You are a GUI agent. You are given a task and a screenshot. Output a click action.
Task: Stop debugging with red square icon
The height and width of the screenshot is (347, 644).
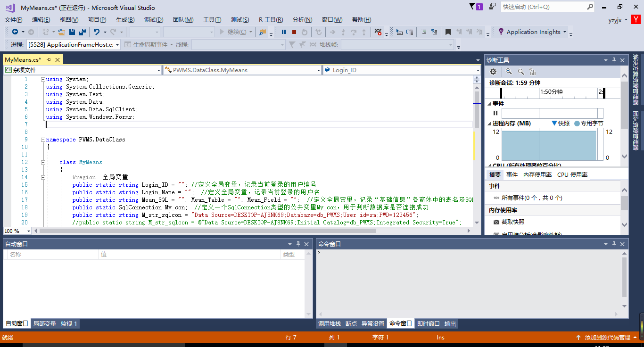(294, 32)
